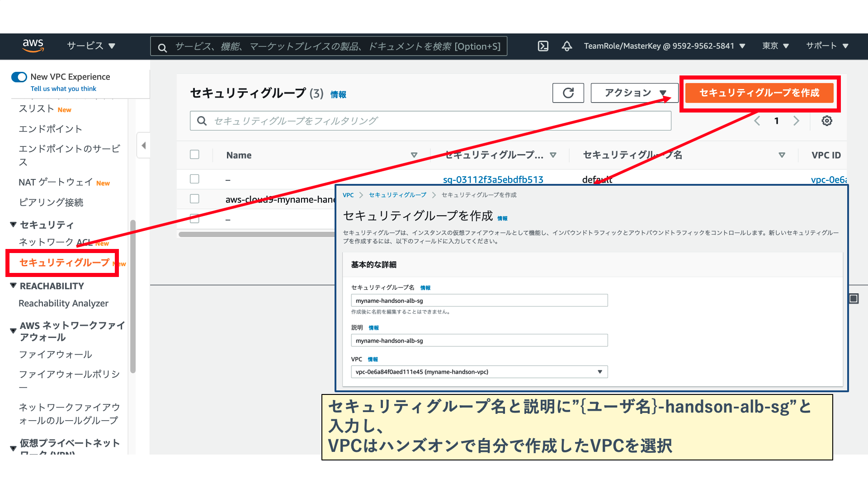Viewport: 868px width, 488px height.
Task: Open エンドポイント in the sidebar
Action: pyautogui.click(x=50, y=129)
